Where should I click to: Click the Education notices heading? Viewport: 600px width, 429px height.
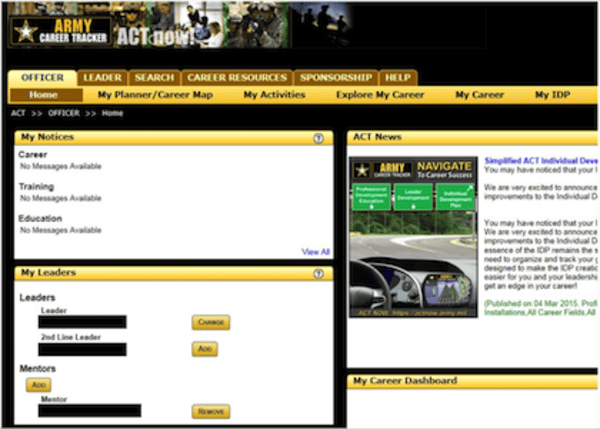pyautogui.click(x=40, y=219)
